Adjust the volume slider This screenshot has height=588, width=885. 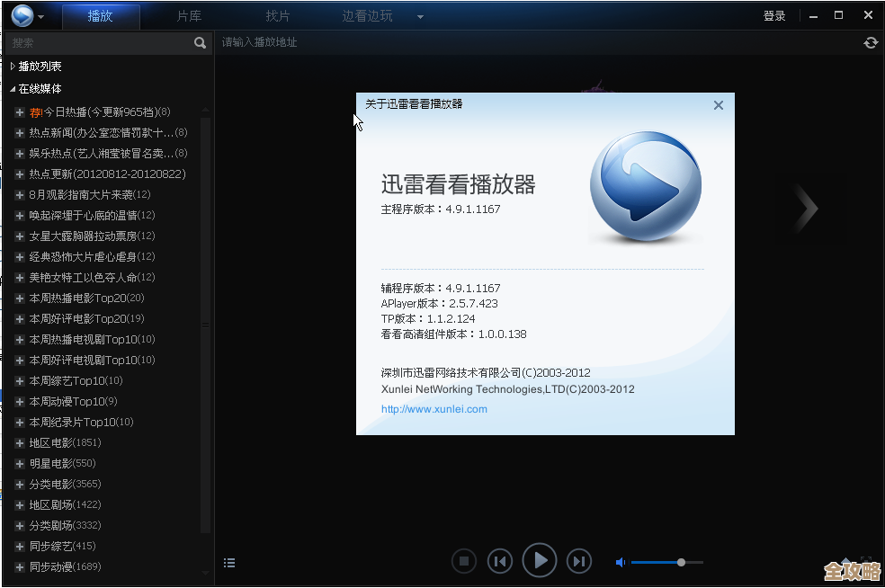pyautogui.click(x=680, y=561)
